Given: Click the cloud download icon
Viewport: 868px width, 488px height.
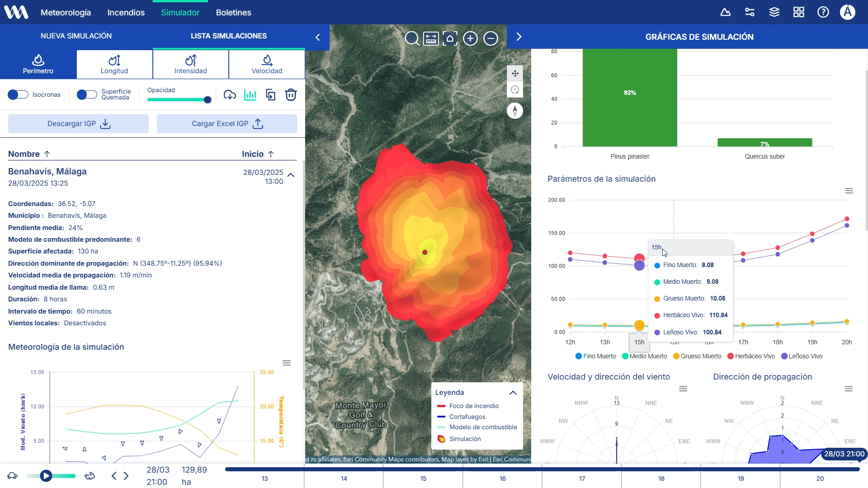Looking at the screenshot, I should [230, 95].
